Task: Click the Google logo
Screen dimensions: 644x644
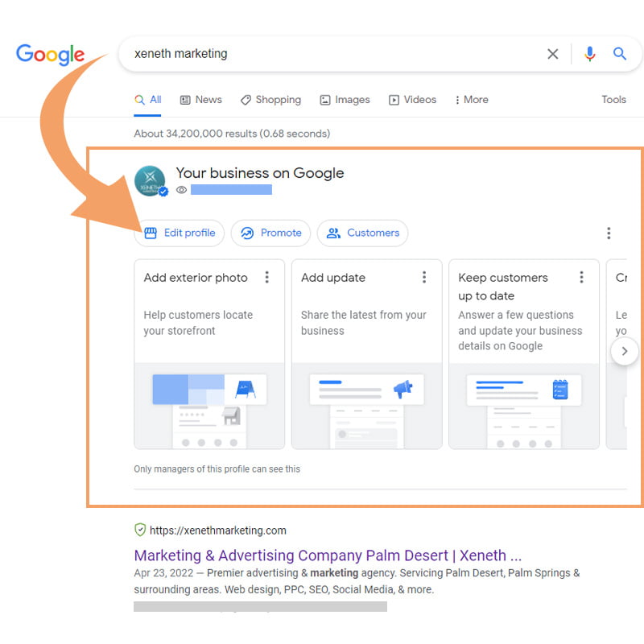Action: [50, 54]
